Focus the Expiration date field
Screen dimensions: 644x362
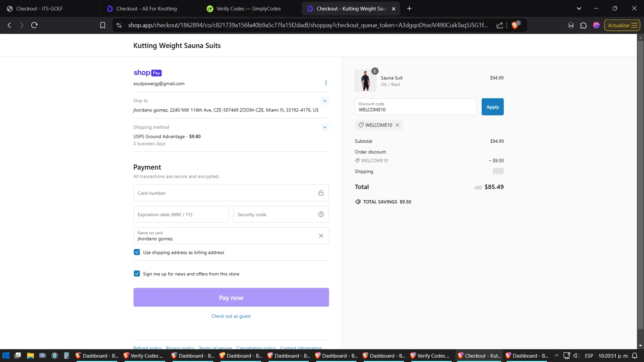click(x=181, y=214)
